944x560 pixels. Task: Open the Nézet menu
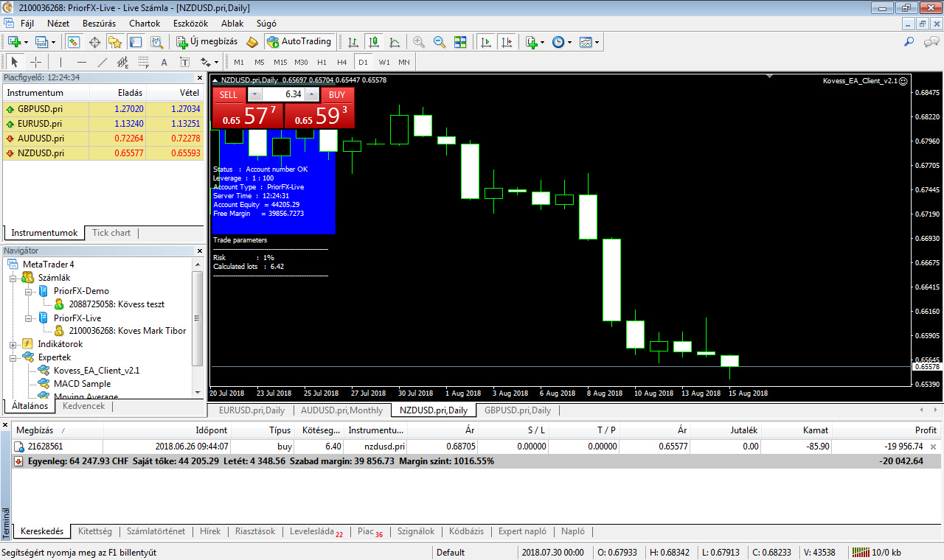[58, 24]
